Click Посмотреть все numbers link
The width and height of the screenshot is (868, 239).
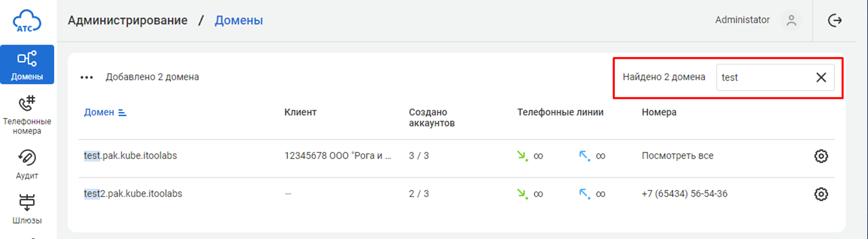(677, 156)
